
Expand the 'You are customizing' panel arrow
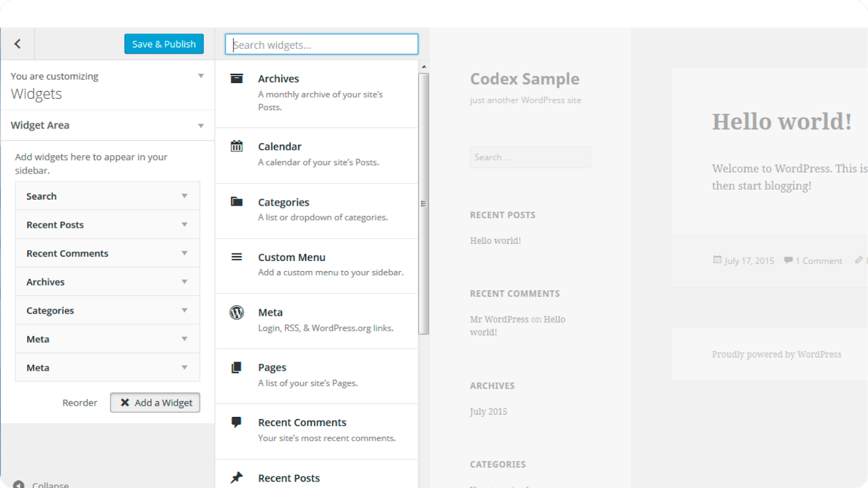(x=201, y=76)
